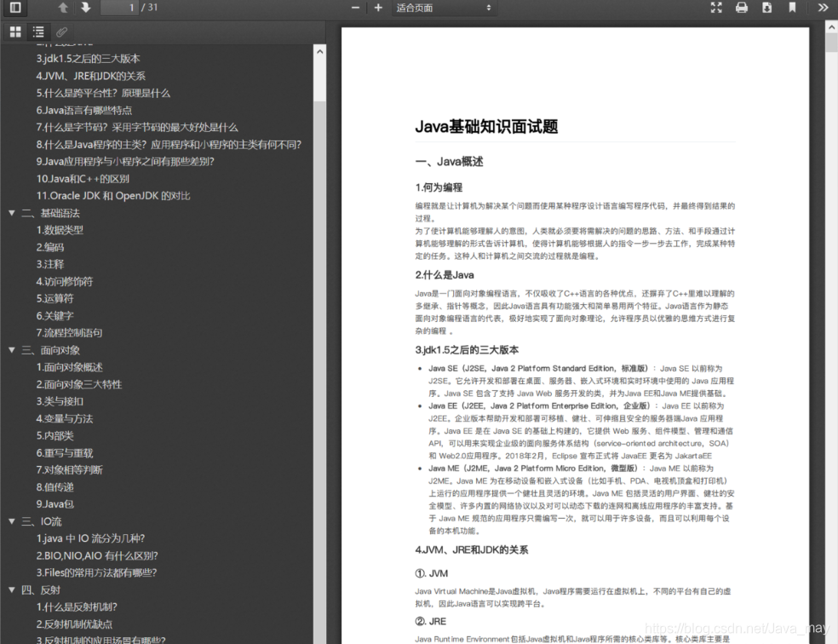The height and width of the screenshot is (644, 838).
Task: Open outline item 8.什么是Java程序的主类
Action: click(169, 144)
